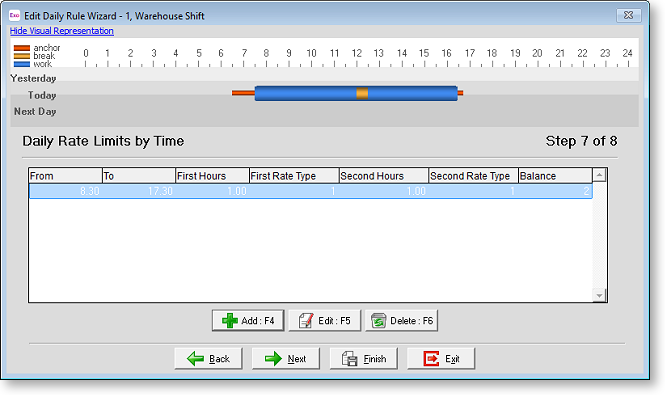Click the green plus Add icon
This screenshot has height=395, width=665.
[x=230, y=320]
